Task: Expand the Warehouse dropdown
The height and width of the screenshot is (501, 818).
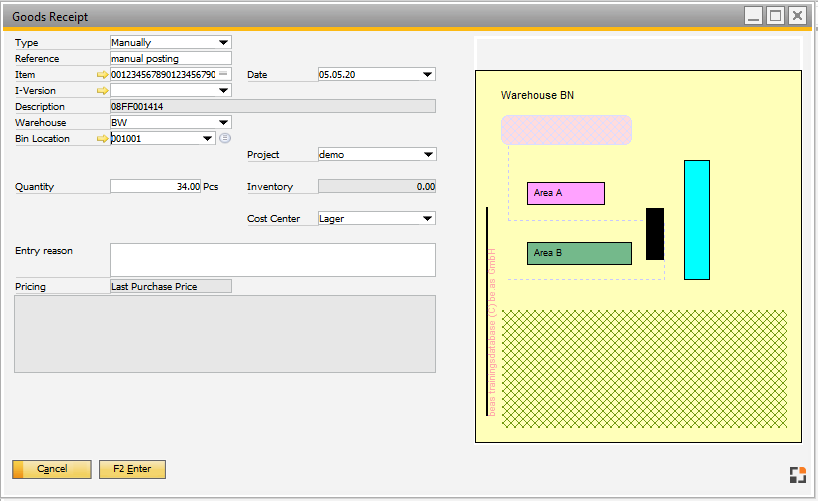Action: (x=223, y=123)
